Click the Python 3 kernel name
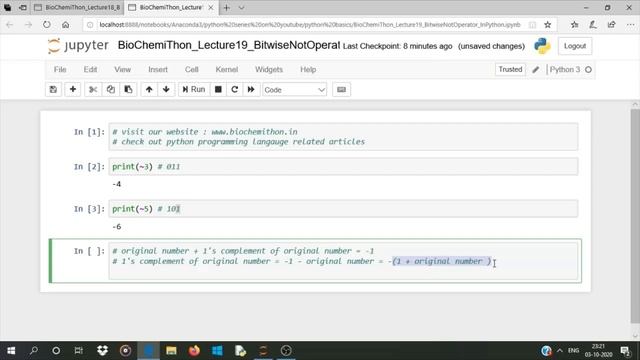Viewport: 640px width, 360px height. (564, 69)
